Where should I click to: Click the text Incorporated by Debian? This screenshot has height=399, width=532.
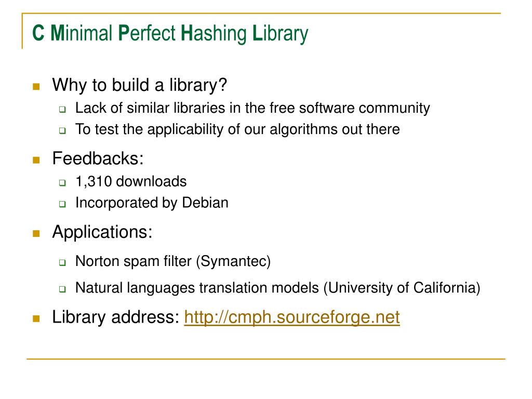pyautogui.click(x=152, y=203)
